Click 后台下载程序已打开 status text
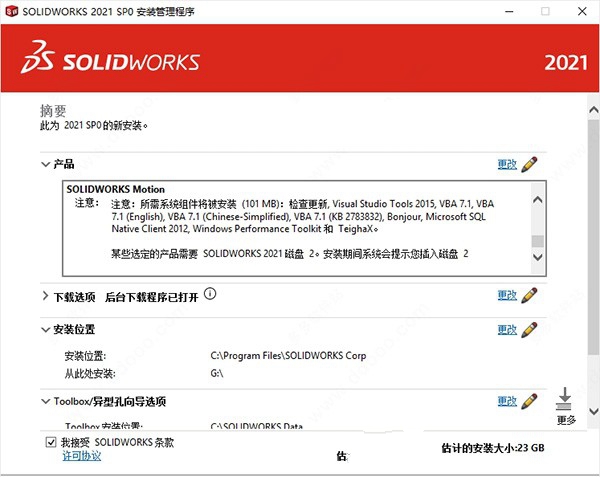This screenshot has height=477, width=600. [x=152, y=297]
